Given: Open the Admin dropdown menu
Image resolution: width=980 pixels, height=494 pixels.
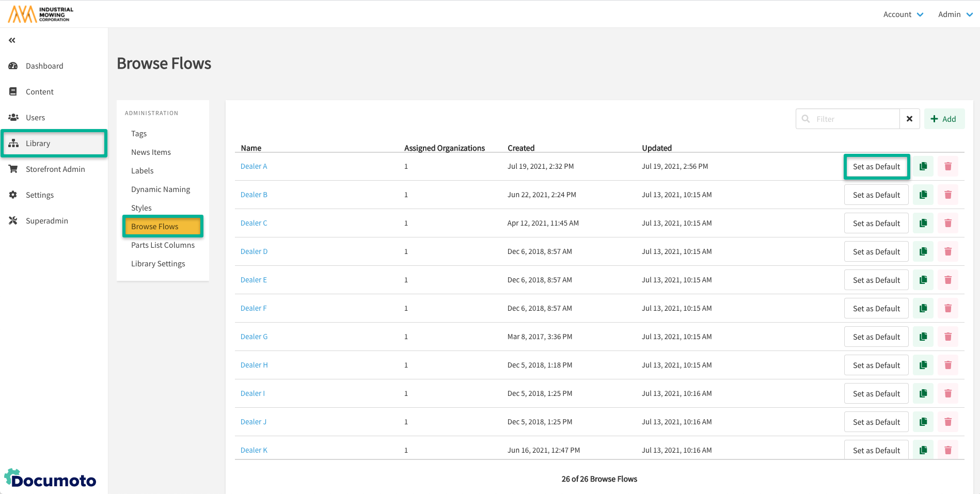Looking at the screenshot, I should tap(955, 14).
